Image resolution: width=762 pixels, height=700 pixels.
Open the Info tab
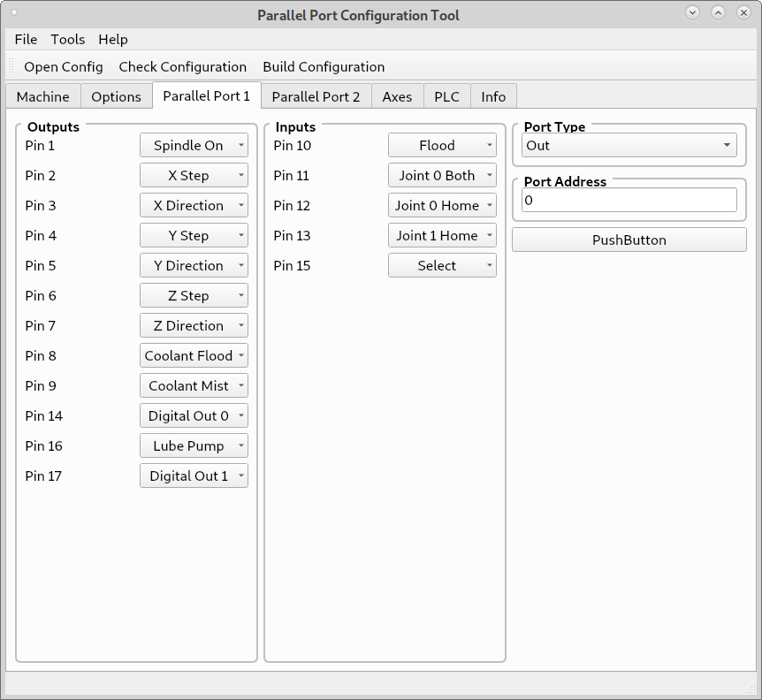tap(493, 96)
